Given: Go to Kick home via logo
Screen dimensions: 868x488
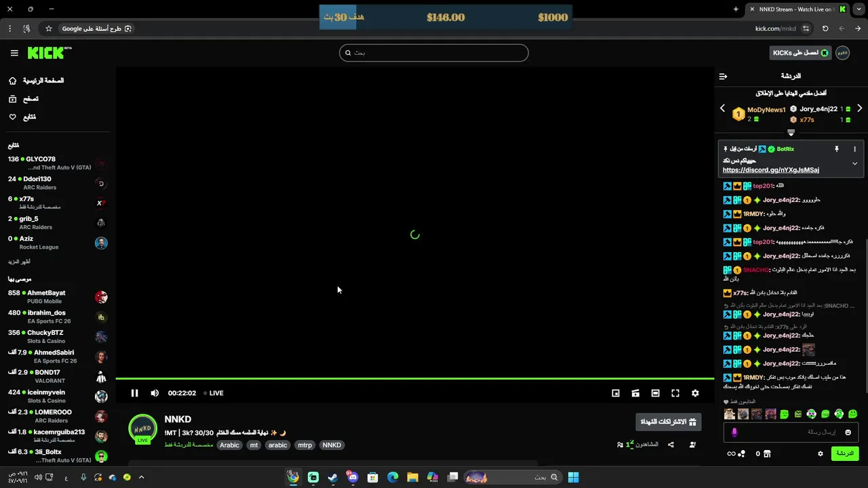Looking at the screenshot, I should 49,53.
